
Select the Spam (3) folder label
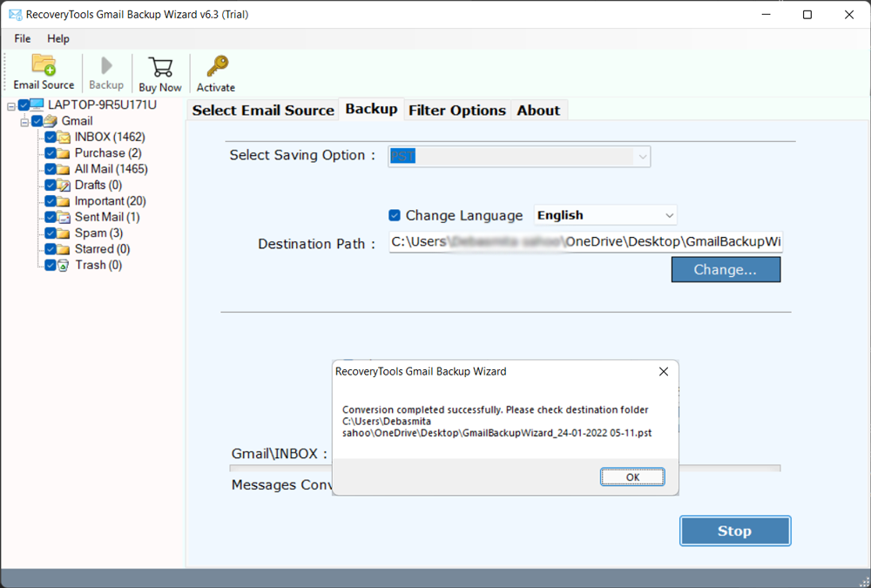99,233
